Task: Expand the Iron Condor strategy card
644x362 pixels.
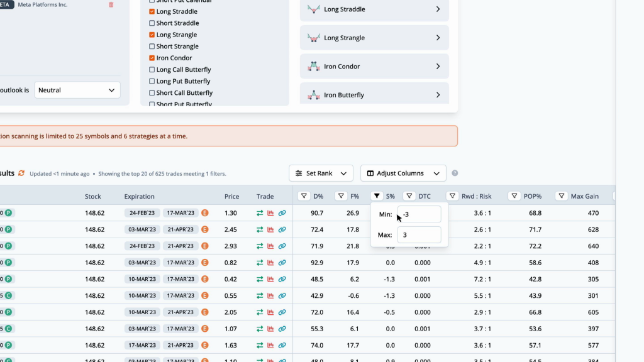Action: (374, 67)
